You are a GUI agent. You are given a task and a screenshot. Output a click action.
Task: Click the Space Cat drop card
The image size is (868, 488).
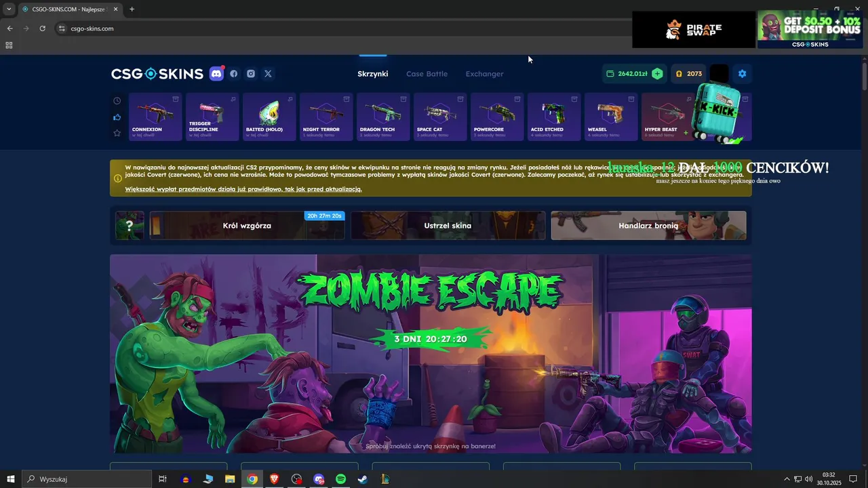point(440,117)
